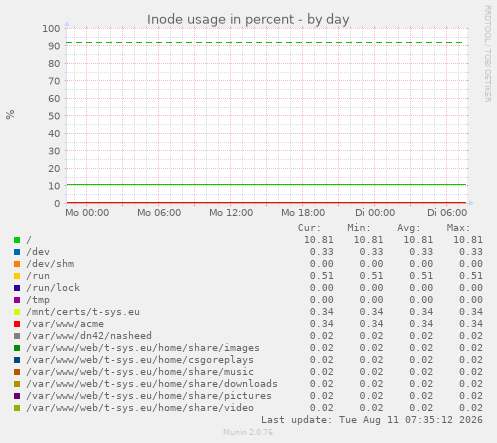
Task: Click the share/images path label
Action: point(143,348)
